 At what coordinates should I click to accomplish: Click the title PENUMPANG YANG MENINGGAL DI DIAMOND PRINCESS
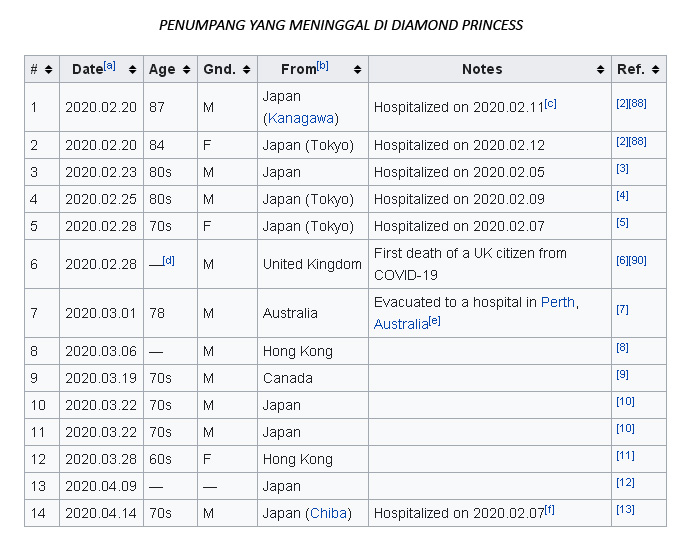(x=341, y=25)
